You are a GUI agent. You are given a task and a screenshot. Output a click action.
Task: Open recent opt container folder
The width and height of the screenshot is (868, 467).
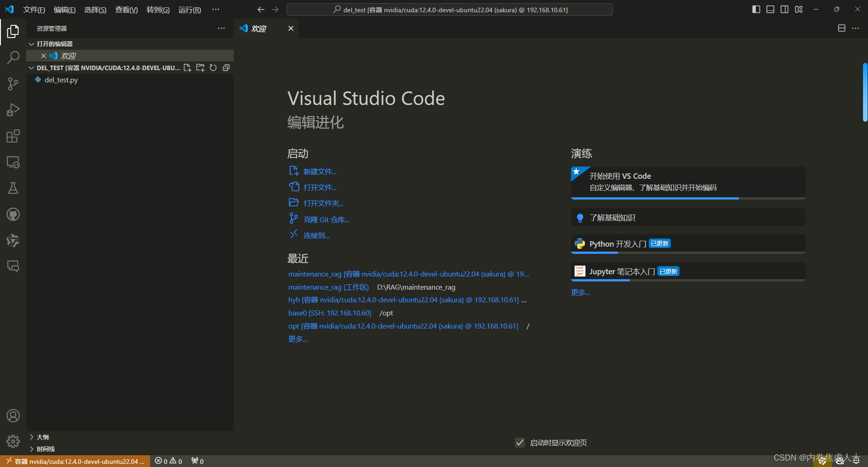pos(403,326)
